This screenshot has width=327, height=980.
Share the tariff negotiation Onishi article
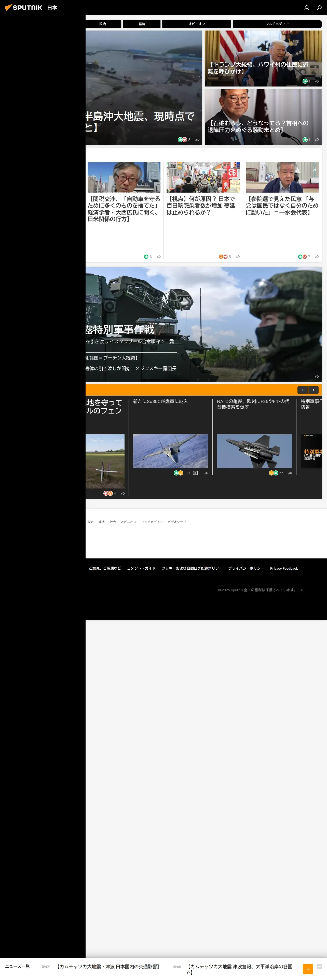(159, 256)
